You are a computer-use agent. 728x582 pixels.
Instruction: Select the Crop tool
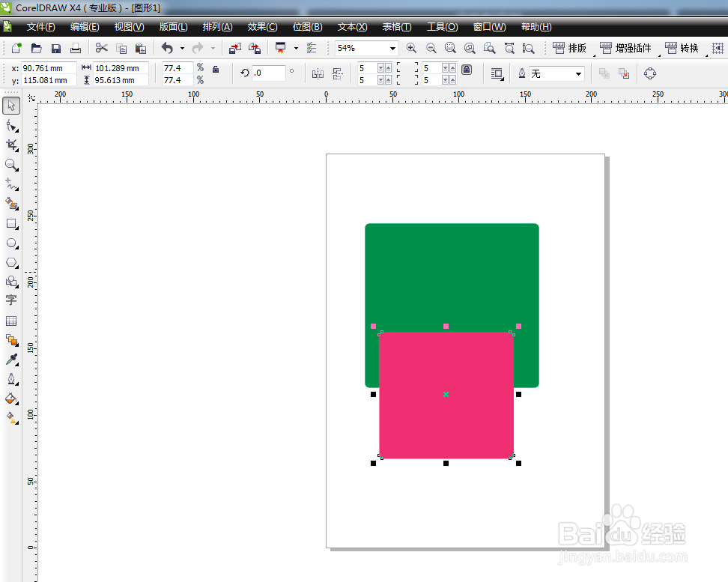coord(11,145)
